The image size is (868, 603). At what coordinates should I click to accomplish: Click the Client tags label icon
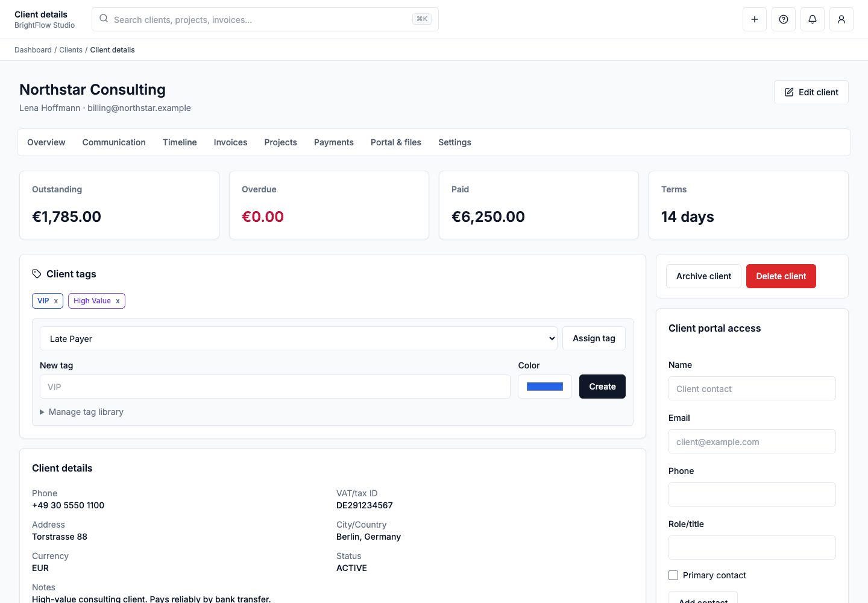point(37,274)
